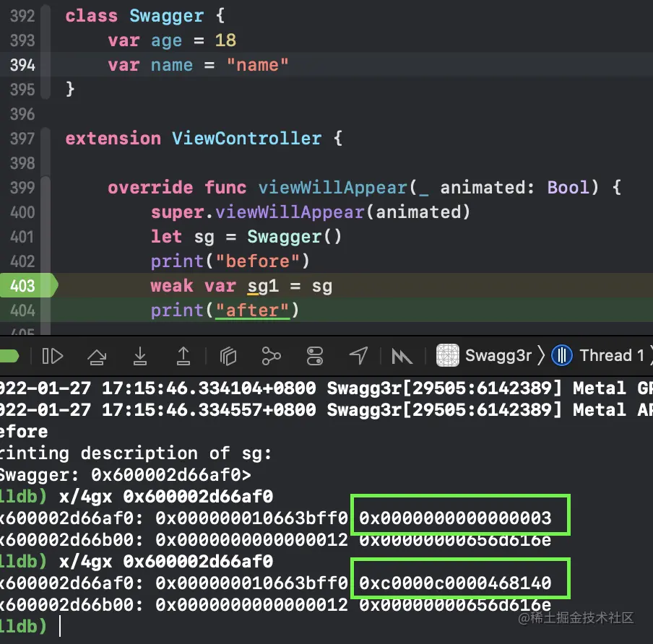Click the code folding ribbon beside line 393
This screenshot has width=653, height=644.
pyautogui.click(x=46, y=40)
